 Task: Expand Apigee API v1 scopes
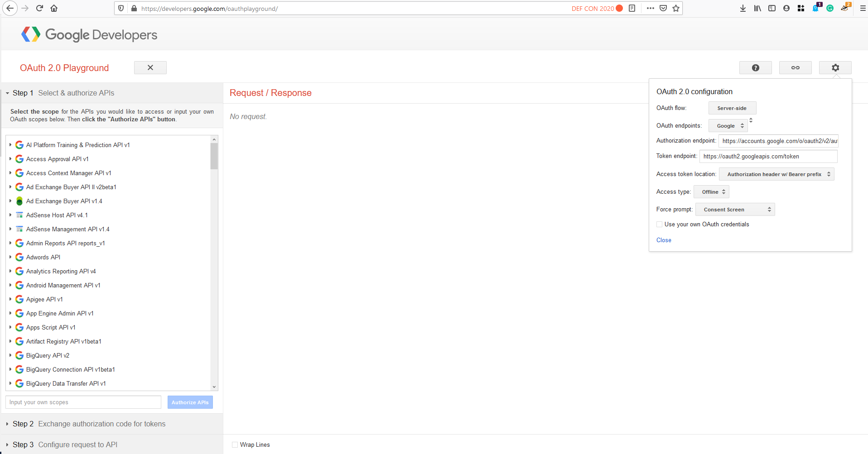click(10, 299)
